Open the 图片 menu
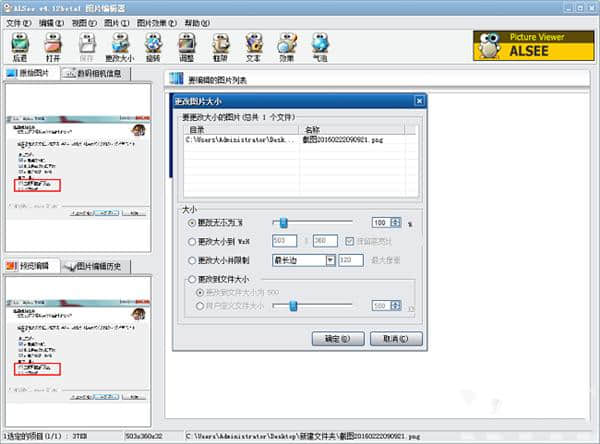This screenshot has width=600, height=444. pyautogui.click(x=117, y=23)
